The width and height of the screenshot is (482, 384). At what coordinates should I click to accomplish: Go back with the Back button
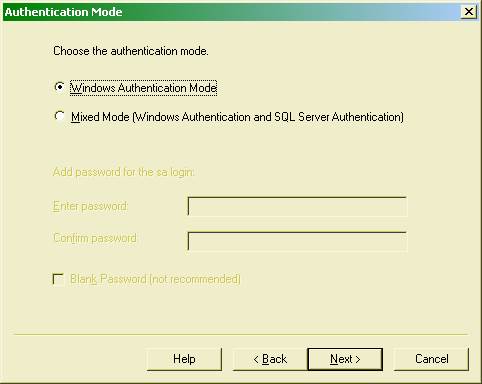pos(270,359)
